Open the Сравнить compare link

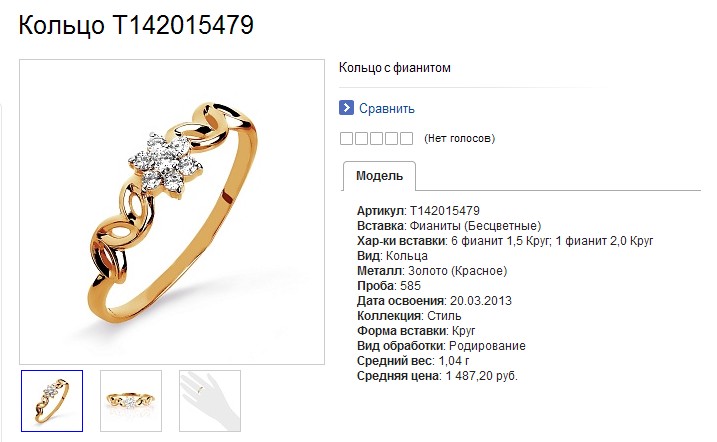386,108
